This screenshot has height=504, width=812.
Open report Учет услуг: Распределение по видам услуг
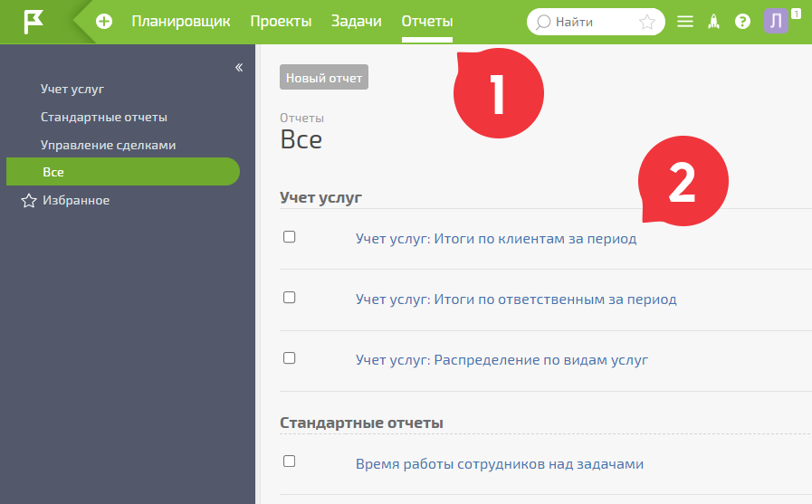coord(502,359)
